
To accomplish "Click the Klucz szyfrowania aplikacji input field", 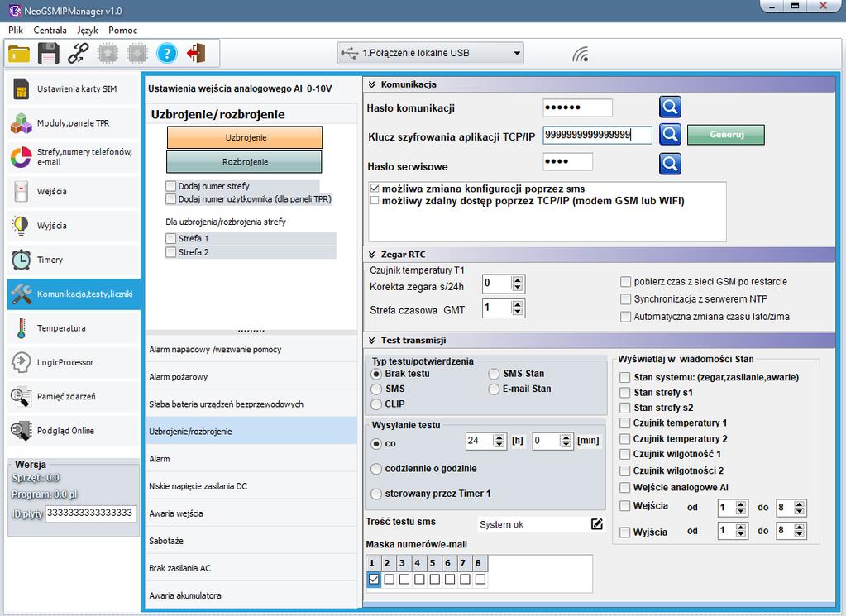I will [597, 134].
